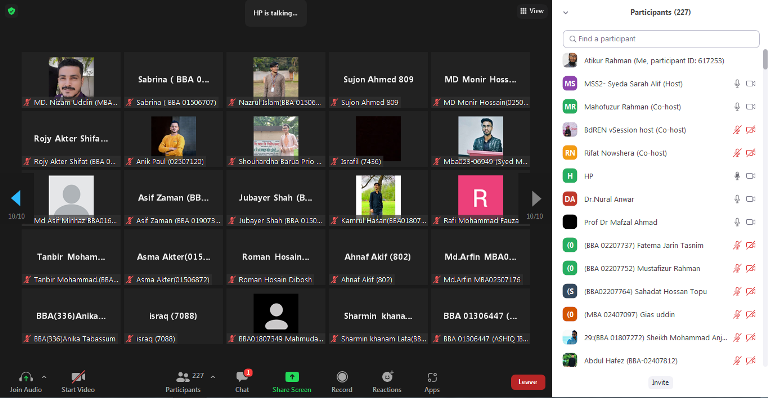Select Sujon Ahmed 809 tile

[x=378, y=80]
